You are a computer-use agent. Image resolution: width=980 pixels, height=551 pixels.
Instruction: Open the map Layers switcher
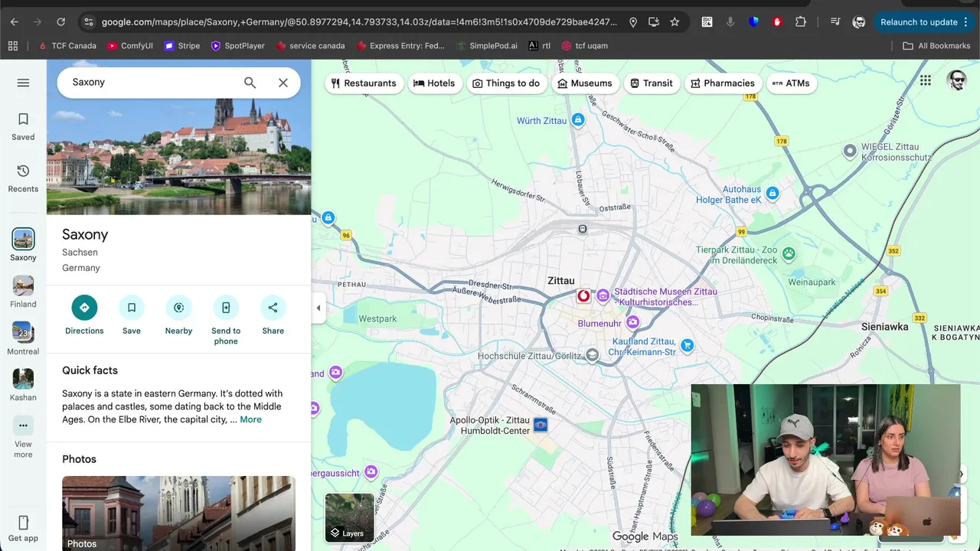pyautogui.click(x=350, y=517)
